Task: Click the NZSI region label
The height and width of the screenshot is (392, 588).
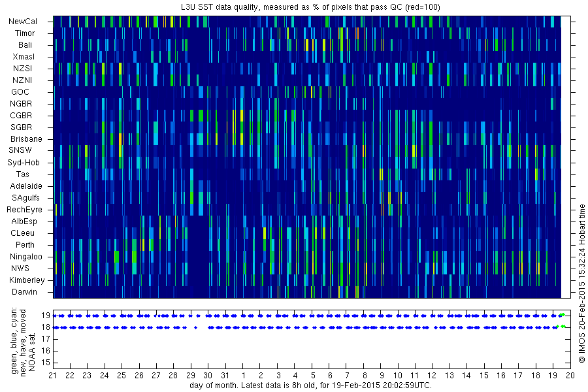Action: [22, 68]
